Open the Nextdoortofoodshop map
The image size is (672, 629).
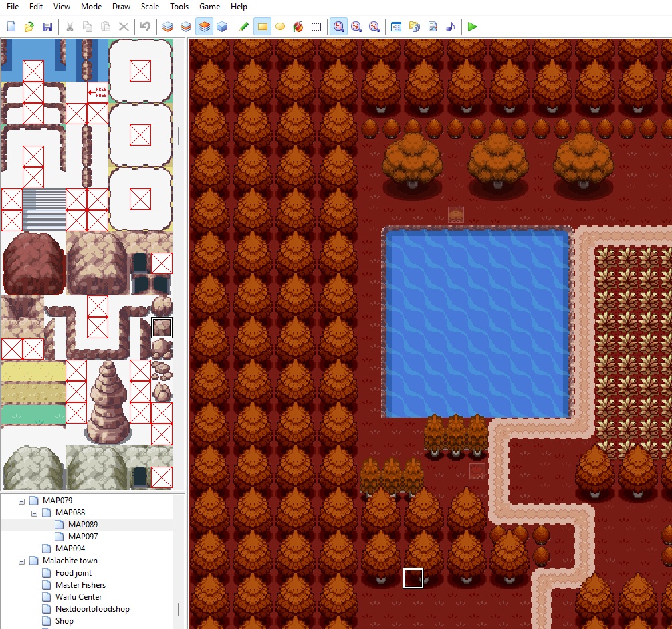(92, 609)
